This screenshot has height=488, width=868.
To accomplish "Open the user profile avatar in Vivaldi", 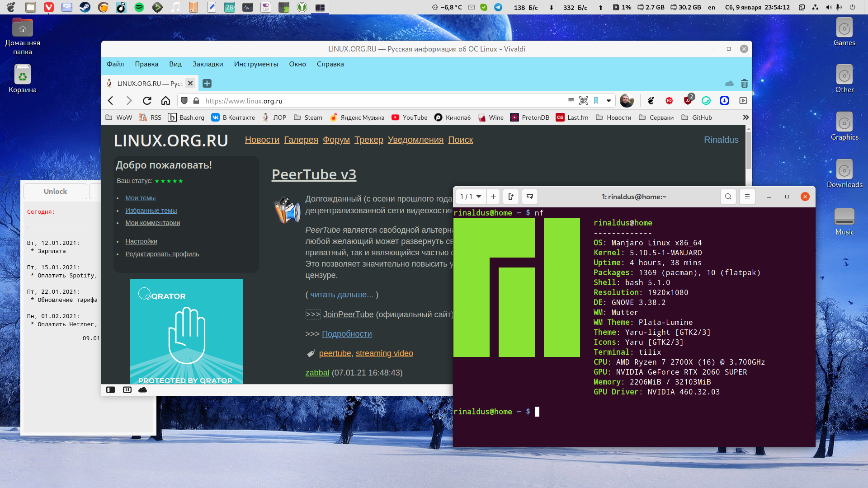I will tap(627, 100).
